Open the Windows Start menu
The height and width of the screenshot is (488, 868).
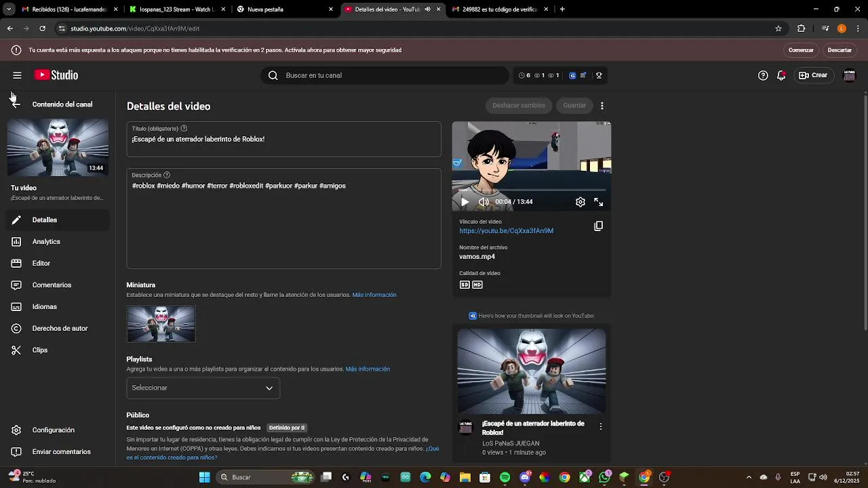(x=204, y=477)
